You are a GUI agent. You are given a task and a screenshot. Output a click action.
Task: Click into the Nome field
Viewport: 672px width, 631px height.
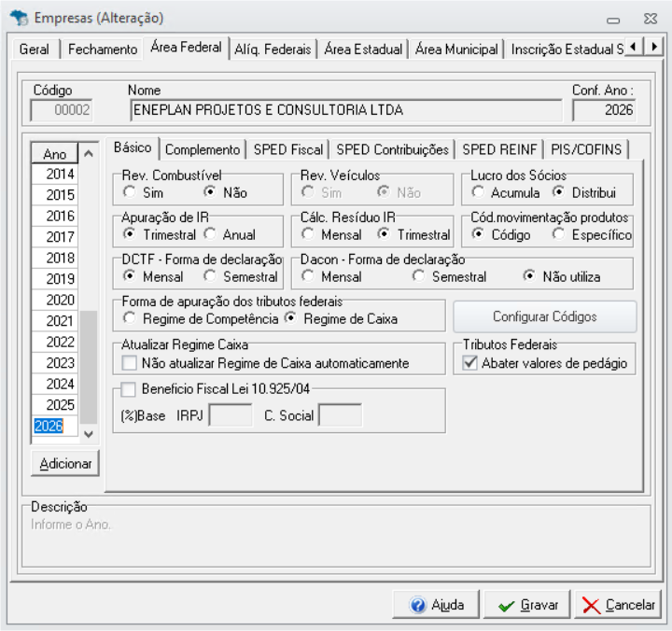(346, 110)
